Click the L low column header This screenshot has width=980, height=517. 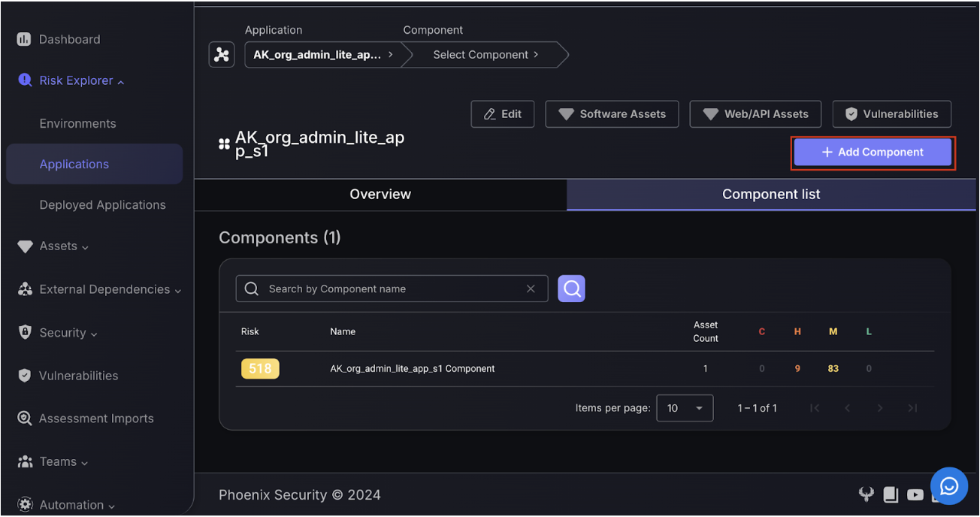pyautogui.click(x=869, y=331)
